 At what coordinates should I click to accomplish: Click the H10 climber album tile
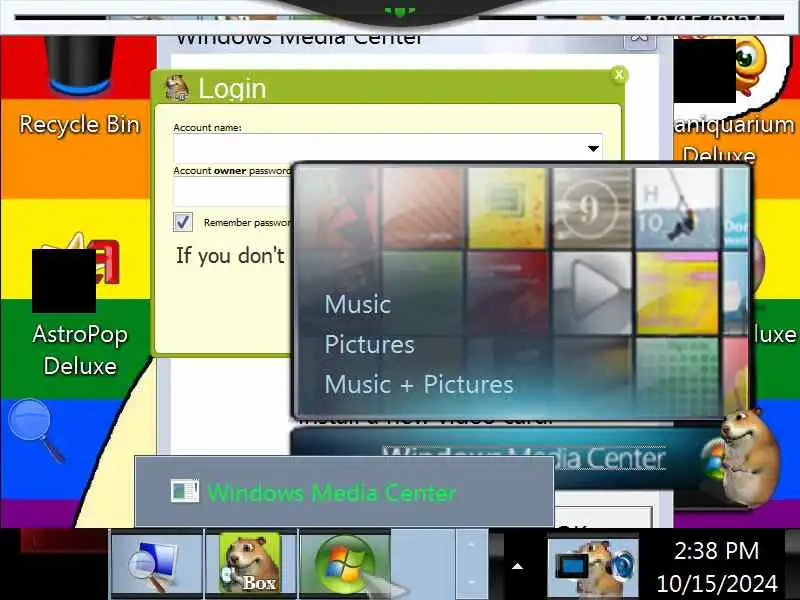coord(677,208)
